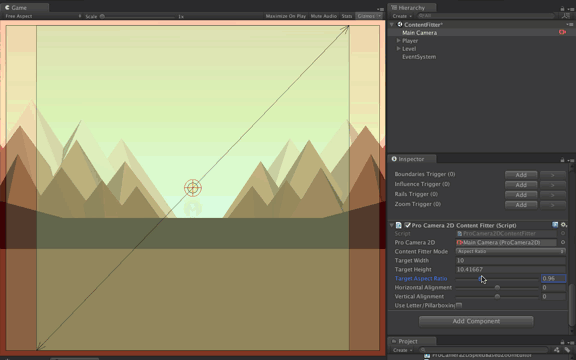Open the component settings gear menu
The image size is (576, 360).
[564, 225]
